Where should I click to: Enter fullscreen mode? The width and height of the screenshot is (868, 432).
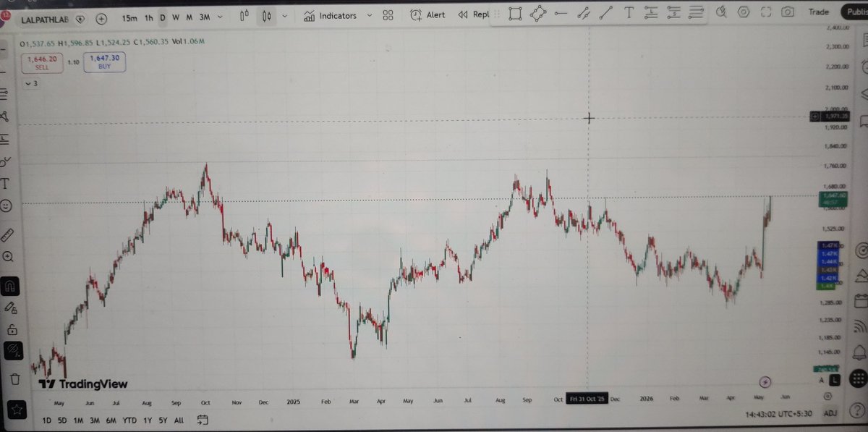[x=766, y=12]
